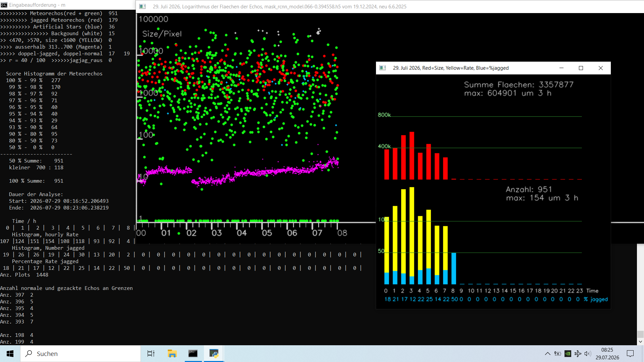Open the notification center icon
The height and width of the screenshot is (362, 644).
[x=630, y=354]
